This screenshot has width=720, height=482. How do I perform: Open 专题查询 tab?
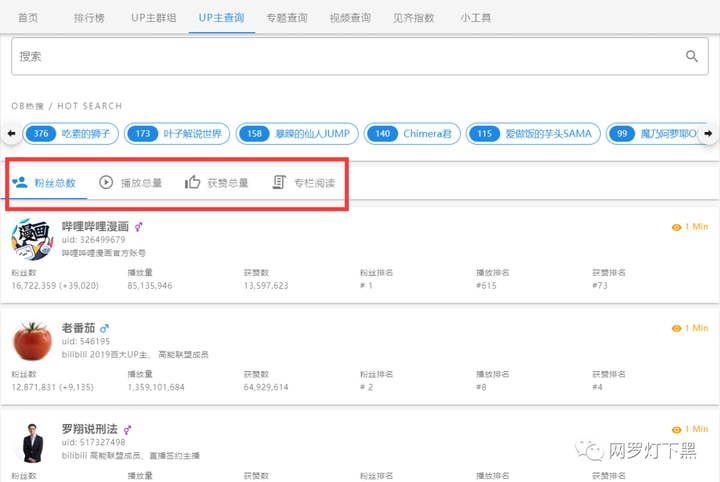point(287,17)
